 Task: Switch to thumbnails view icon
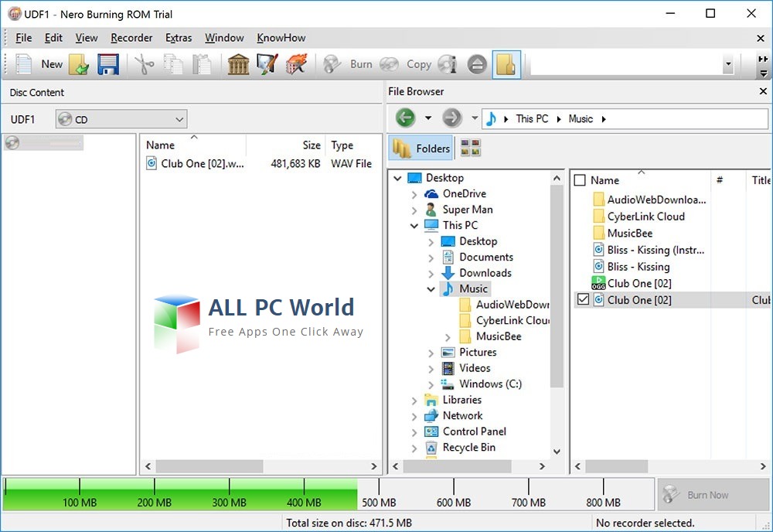(x=470, y=148)
